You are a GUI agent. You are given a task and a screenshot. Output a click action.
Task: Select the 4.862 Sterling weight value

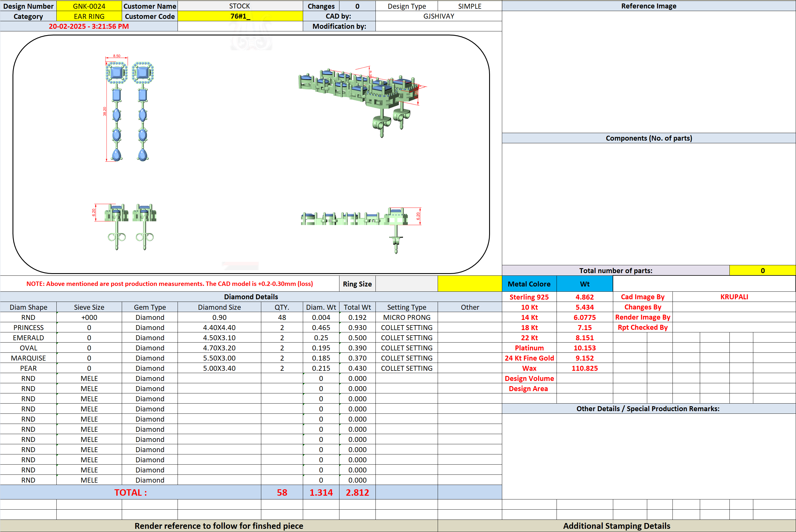tap(585, 297)
